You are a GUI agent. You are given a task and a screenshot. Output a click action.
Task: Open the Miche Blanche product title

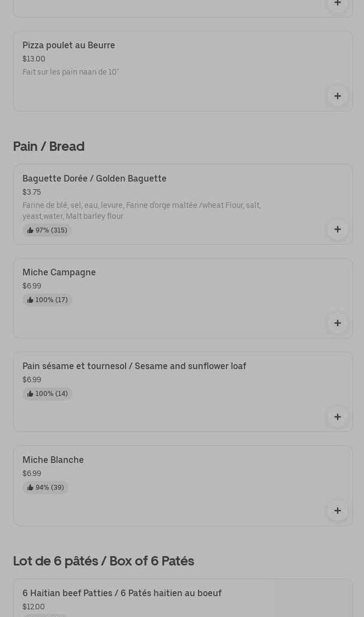click(x=53, y=460)
